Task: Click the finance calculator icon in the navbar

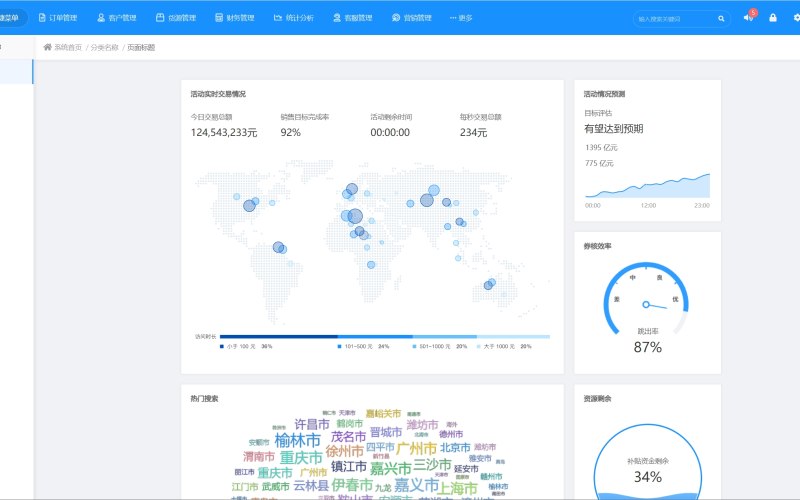Action: [x=219, y=18]
